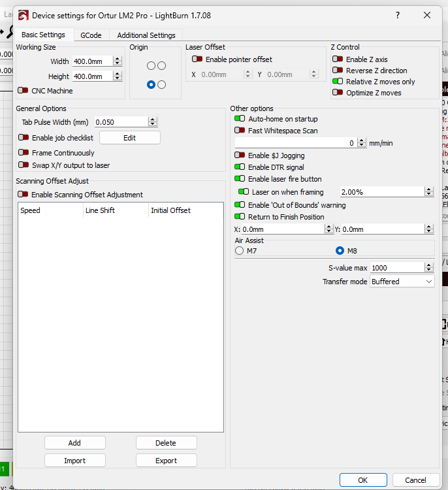448x490 pixels.
Task: Click the Export button
Action: pyautogui.click(x=166, y=461)
